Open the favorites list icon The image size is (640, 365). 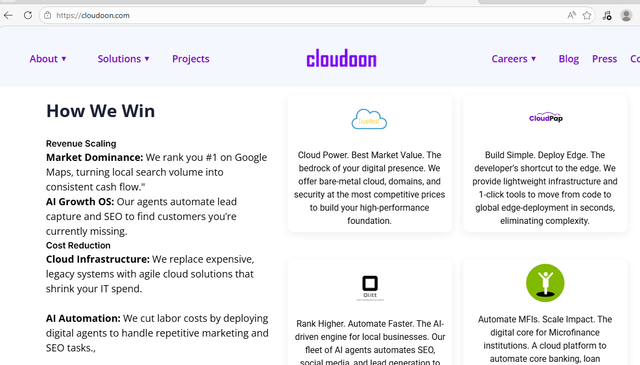607,16
